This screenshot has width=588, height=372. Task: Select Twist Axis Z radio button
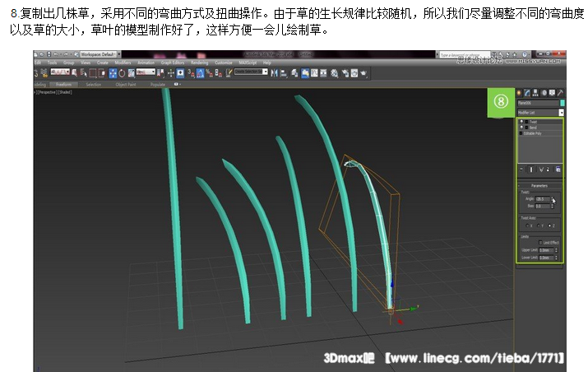[x=549, y=226]
